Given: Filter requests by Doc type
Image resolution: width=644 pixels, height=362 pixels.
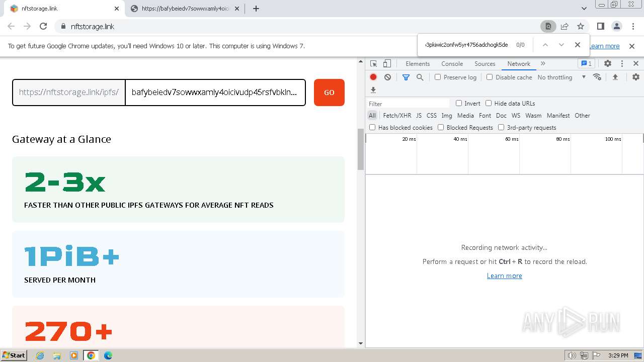Looking at the screenshot, I should click(x=501, y=116).
